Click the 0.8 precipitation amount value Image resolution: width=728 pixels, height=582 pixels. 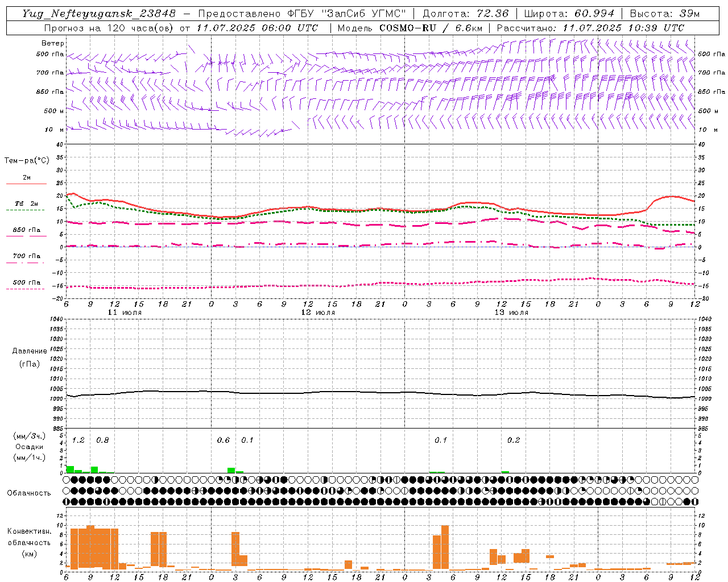coord(102,440)
